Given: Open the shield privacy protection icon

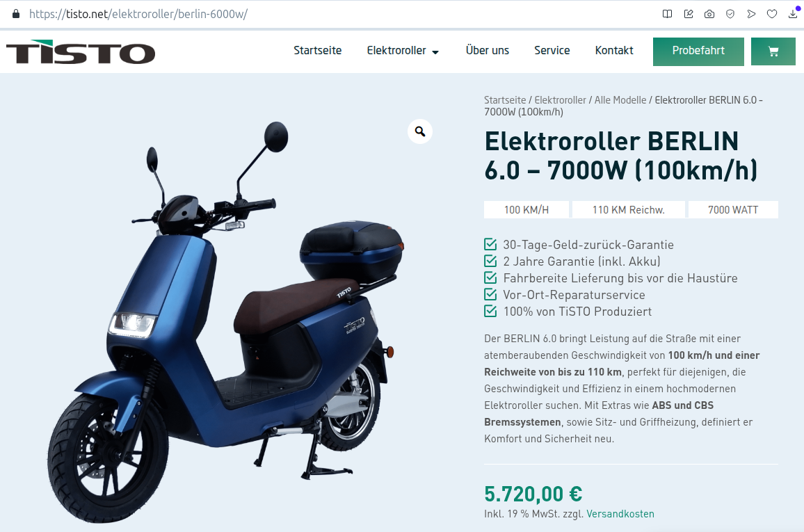Looking at the screenshot, I should pos(730,14).
